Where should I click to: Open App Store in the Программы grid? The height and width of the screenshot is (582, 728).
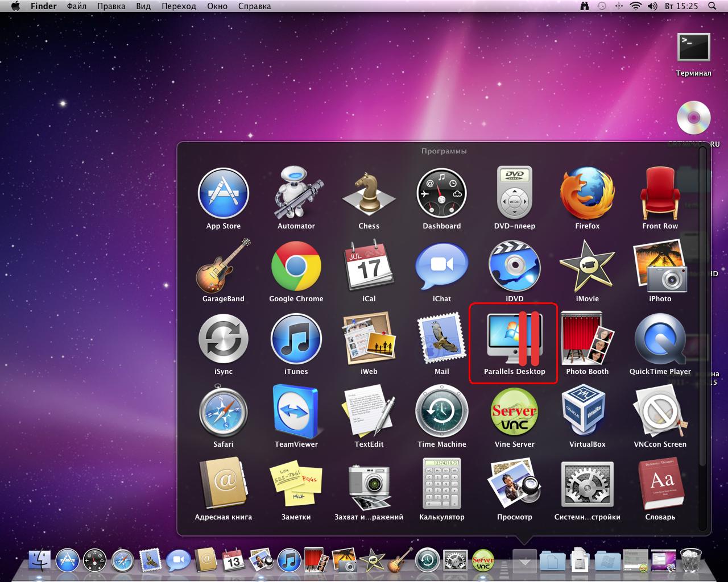pos(224,194)
